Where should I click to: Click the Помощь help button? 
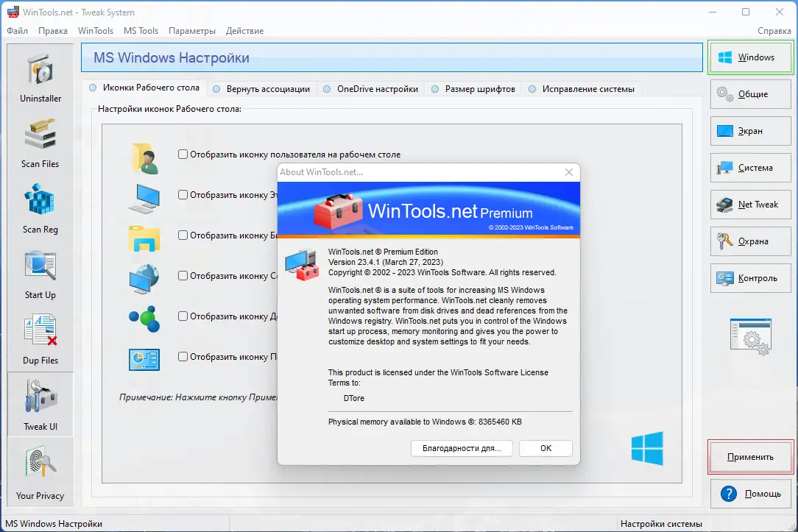[x=750, y=494]
